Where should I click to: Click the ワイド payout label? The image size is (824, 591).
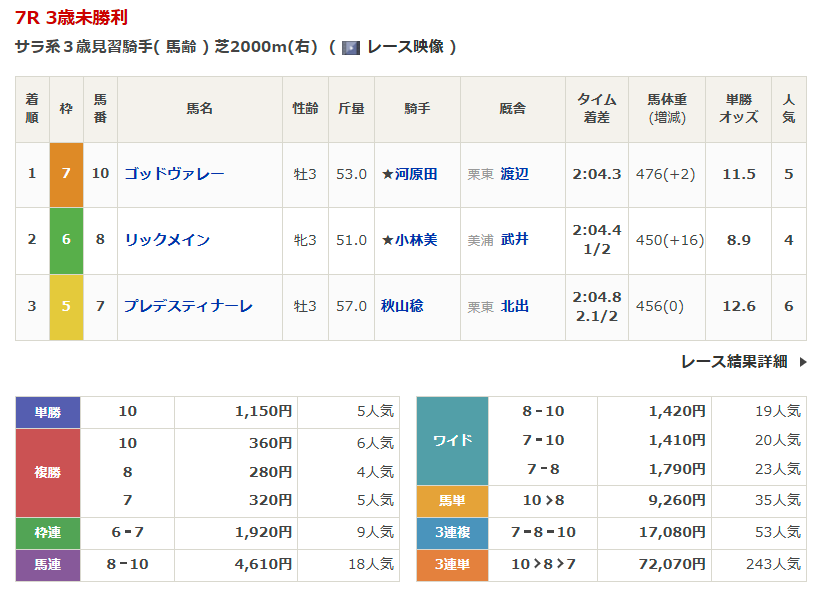tap(452, 440)
